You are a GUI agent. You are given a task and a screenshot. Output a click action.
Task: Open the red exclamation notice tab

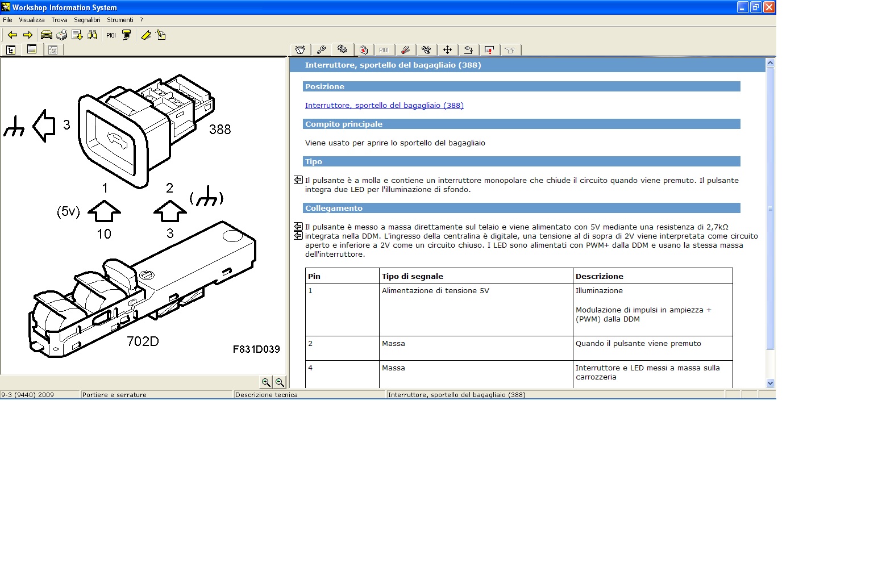[x=489, y=50]
